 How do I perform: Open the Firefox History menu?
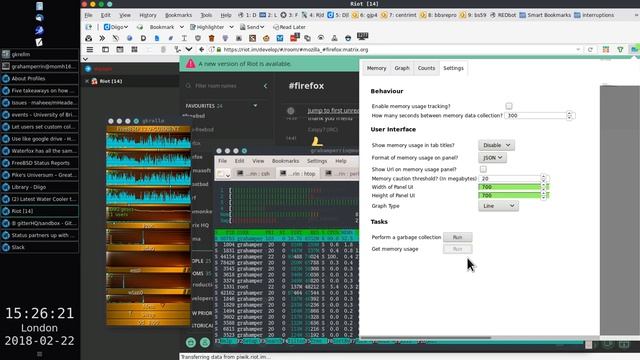click(x=148, y=15)
